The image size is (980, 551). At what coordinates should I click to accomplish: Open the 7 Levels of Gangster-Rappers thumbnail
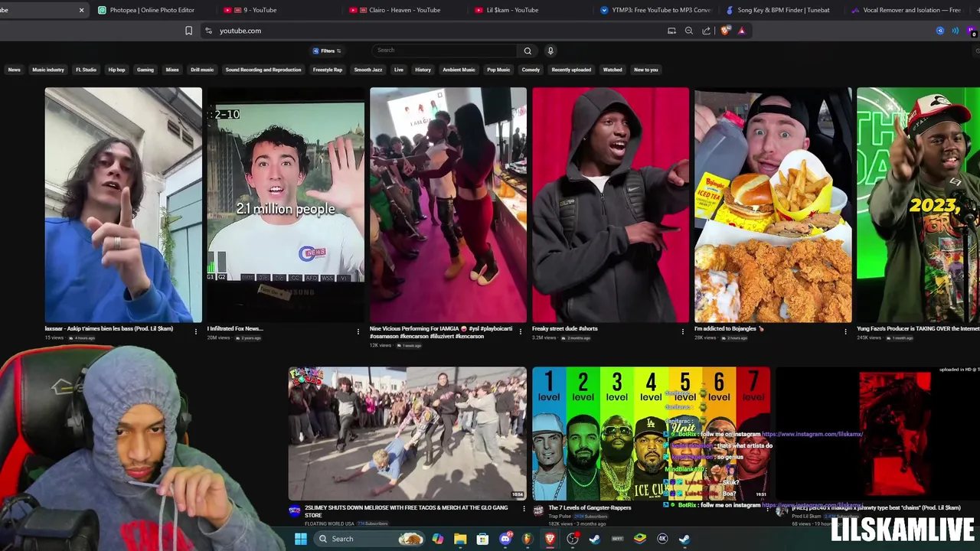pyautogui.click(x=651, y=433)
